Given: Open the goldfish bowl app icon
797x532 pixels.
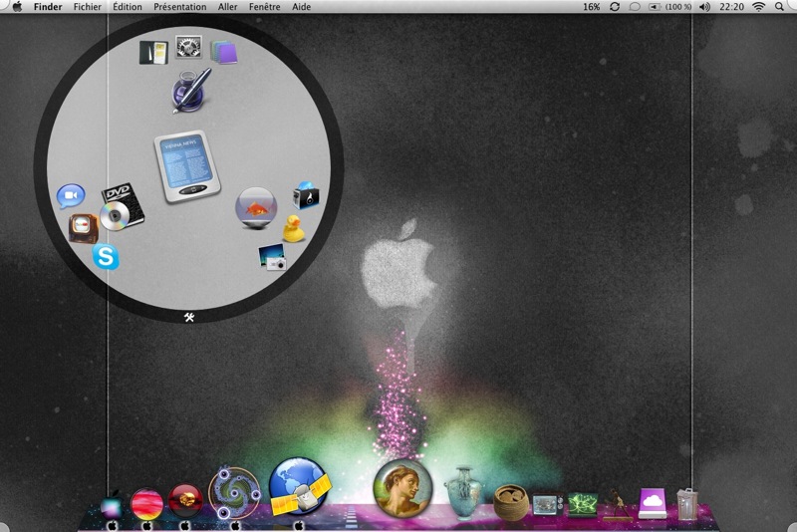Looking at the screenshot, I should pos(256,208).
